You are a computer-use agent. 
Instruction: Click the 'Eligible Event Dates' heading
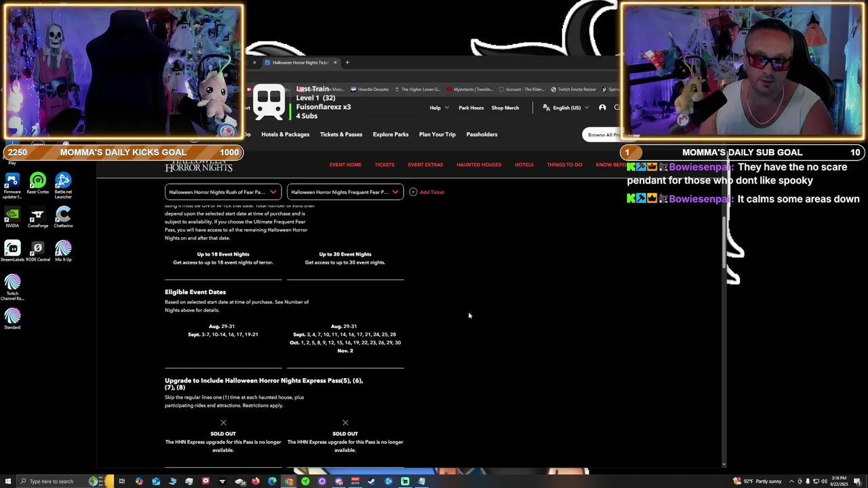[195, 292]
